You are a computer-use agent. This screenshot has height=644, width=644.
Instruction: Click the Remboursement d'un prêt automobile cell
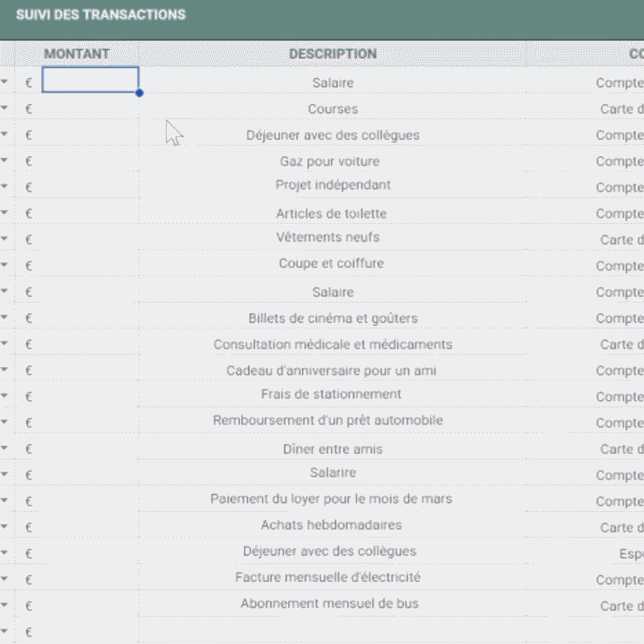tap(328, 420)
